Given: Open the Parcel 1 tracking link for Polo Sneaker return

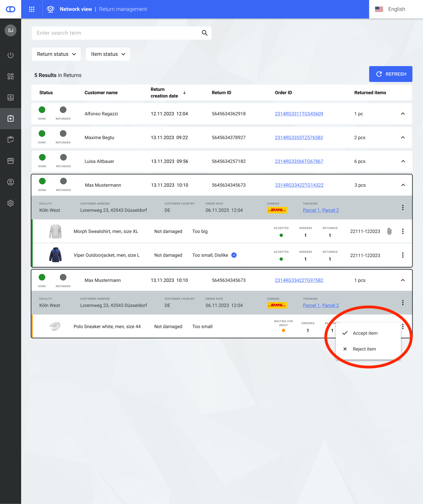Looking at the screenshot, I should pyautogui.click(x=311, y=305).
